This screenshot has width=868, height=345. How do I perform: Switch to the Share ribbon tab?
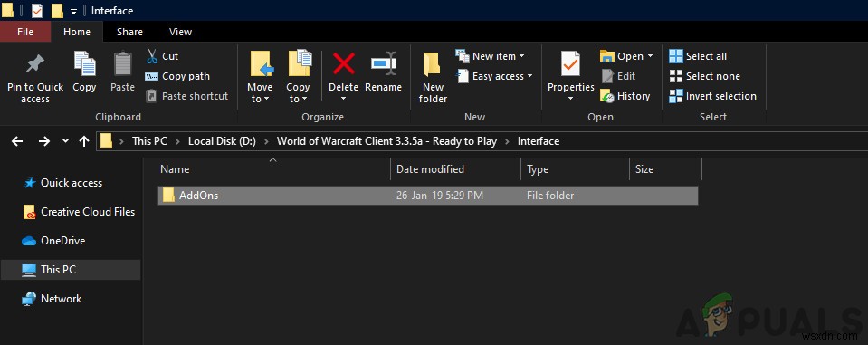[129, 32]
